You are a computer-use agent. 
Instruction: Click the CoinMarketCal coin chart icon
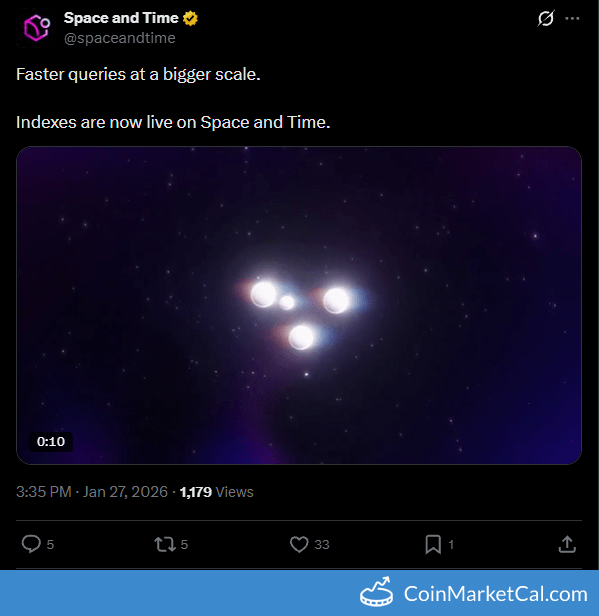point(376,592)
